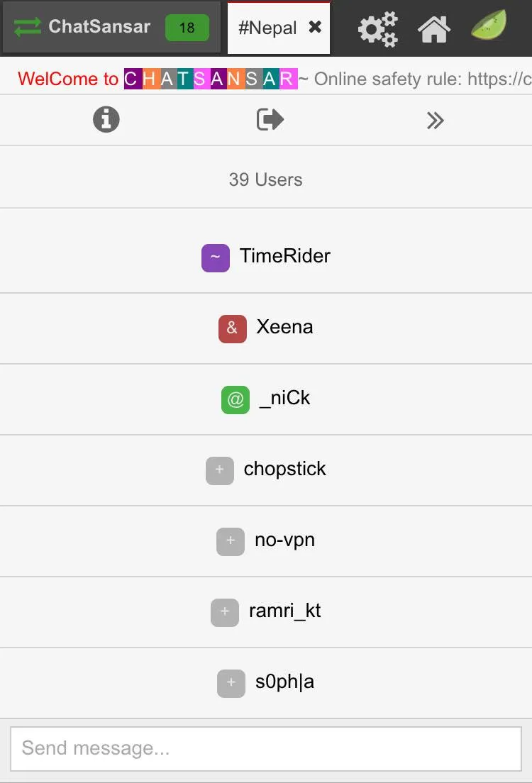The height and width of the screenshot is (783, 532).
Task: Click chopstick's gray plus voice badge
Action: coord(220,470)
